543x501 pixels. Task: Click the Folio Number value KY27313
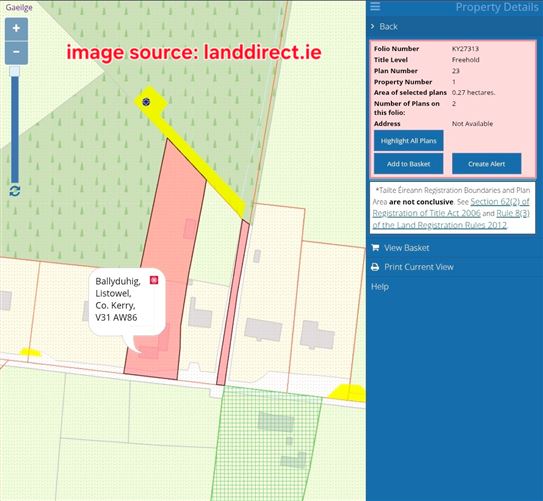click(465, 49)
